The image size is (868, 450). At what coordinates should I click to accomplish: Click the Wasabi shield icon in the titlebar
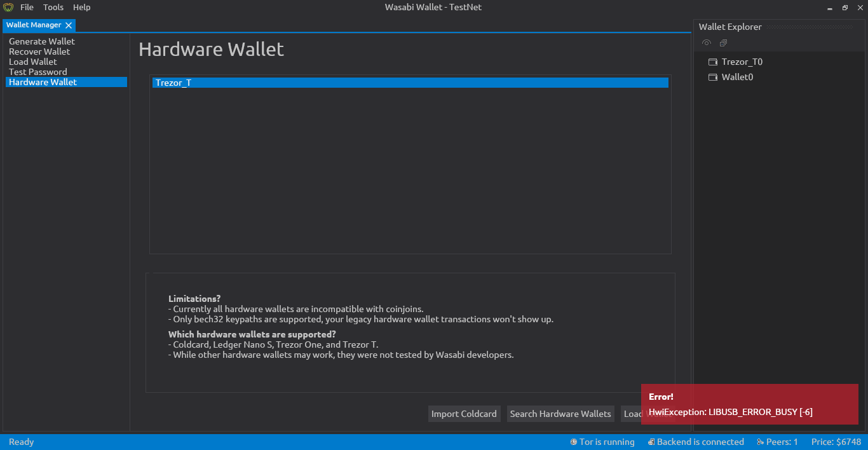click(8, 7)
